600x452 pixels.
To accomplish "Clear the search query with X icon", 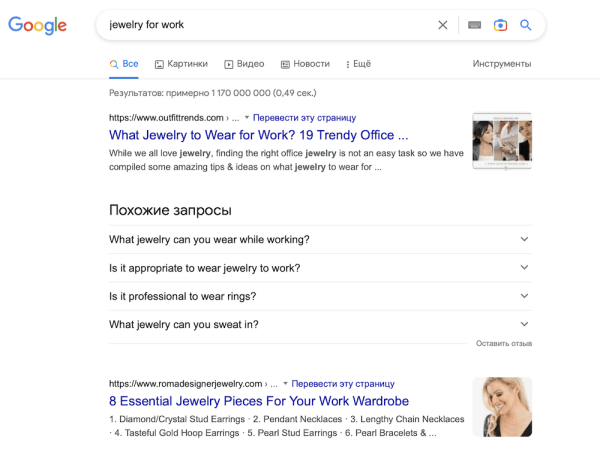I will (x=443, y=25).
